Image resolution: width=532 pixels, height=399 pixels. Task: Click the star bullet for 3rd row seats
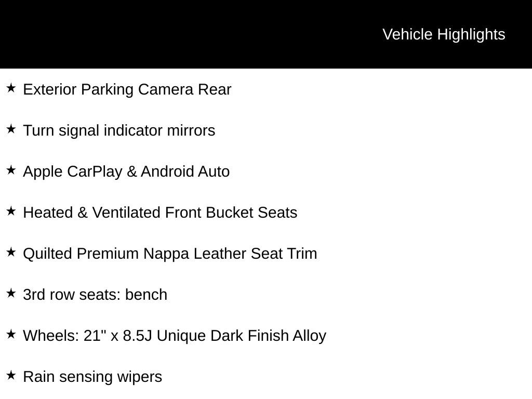tap(11, 294)
